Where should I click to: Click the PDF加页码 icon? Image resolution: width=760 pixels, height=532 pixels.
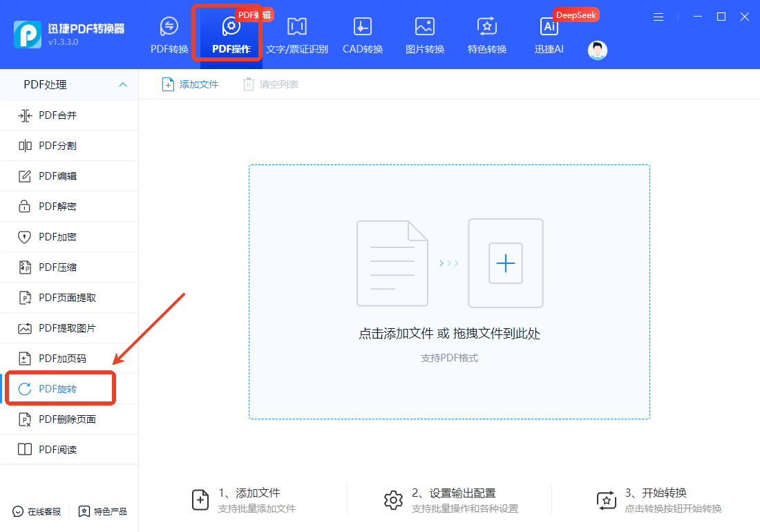click(x=25, y=359)
